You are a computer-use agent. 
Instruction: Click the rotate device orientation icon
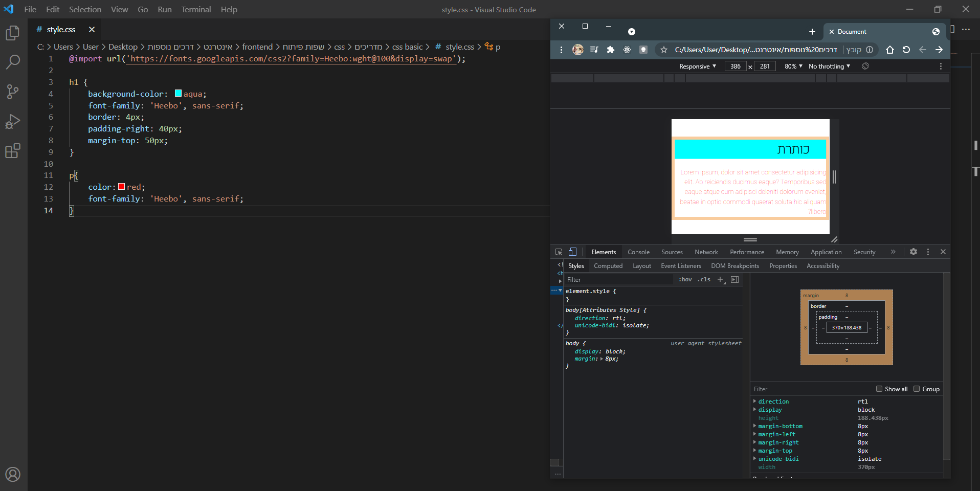pyautogui.click(x=865, y=66)
